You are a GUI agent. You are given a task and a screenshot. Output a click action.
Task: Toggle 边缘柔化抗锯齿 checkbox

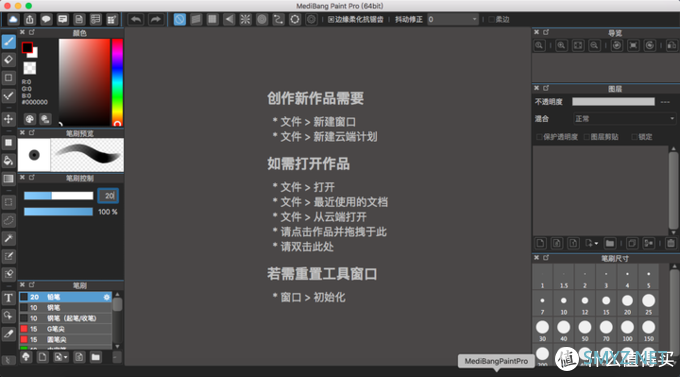pos(331,20)
